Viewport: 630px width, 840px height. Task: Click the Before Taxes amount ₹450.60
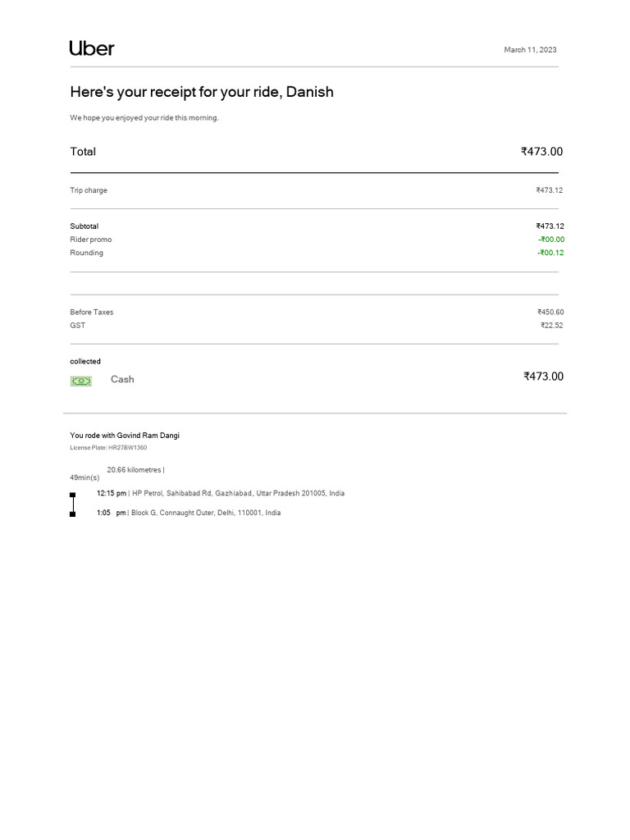tap(550, 312)
